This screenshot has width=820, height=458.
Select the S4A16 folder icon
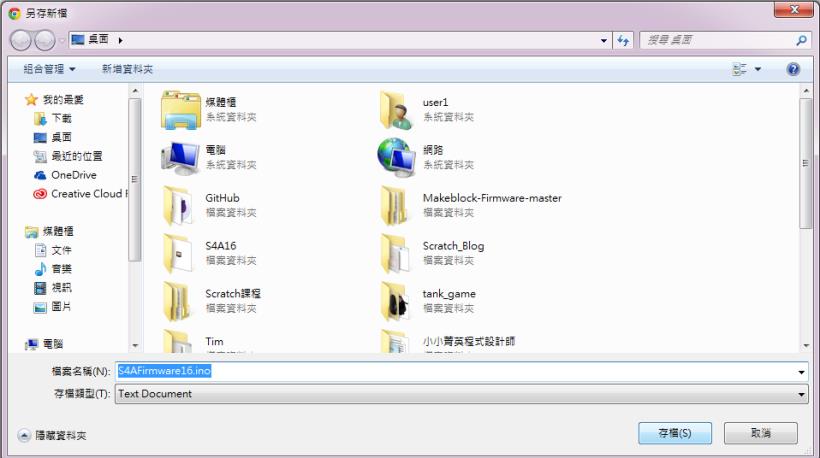pos(178,254)
